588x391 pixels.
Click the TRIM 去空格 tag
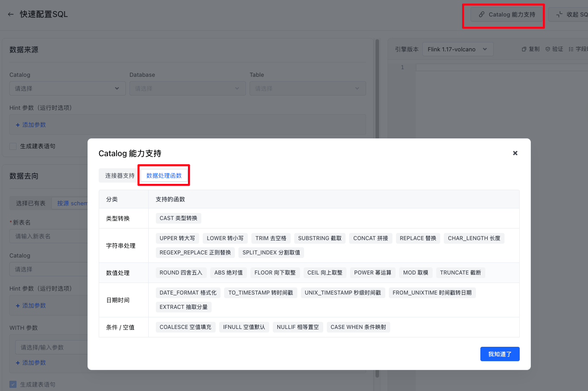(x=271, y=238)
